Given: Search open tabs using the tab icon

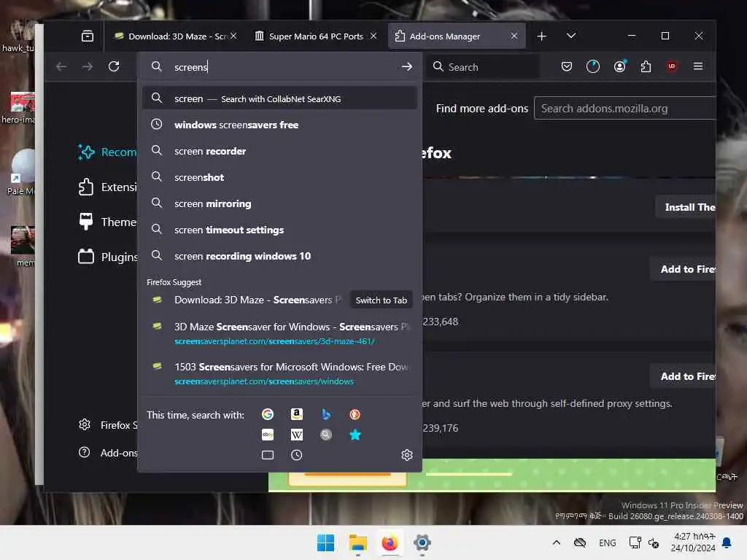Looking at the screenshot, I should click(x=268, y=455).
